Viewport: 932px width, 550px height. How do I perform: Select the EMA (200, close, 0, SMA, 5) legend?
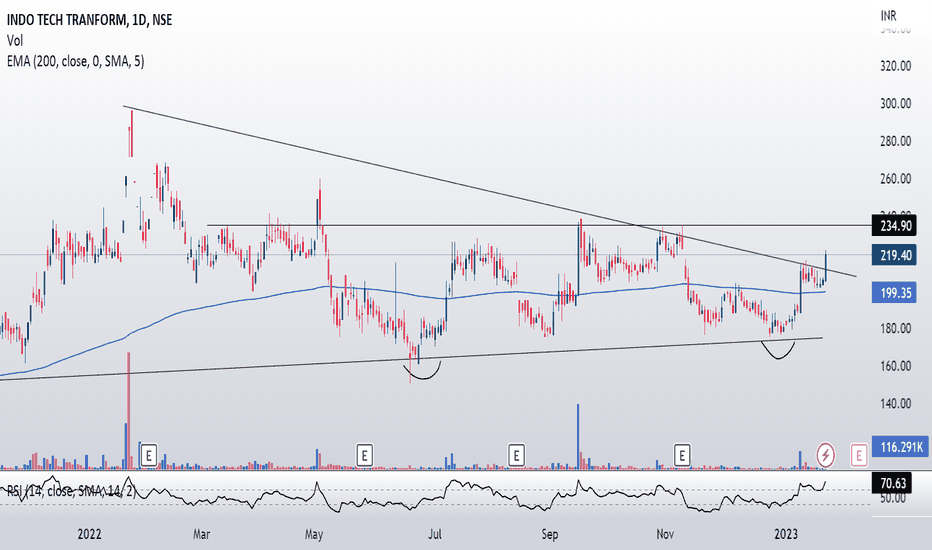tap(75, 61)
